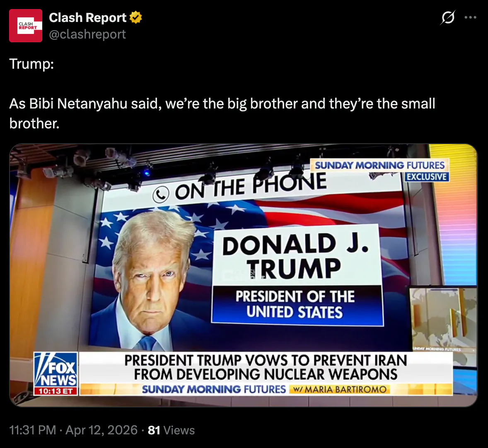Click the blue EXCLUSIVE tag in the video
488x448 pixels.
pos(427,177)
